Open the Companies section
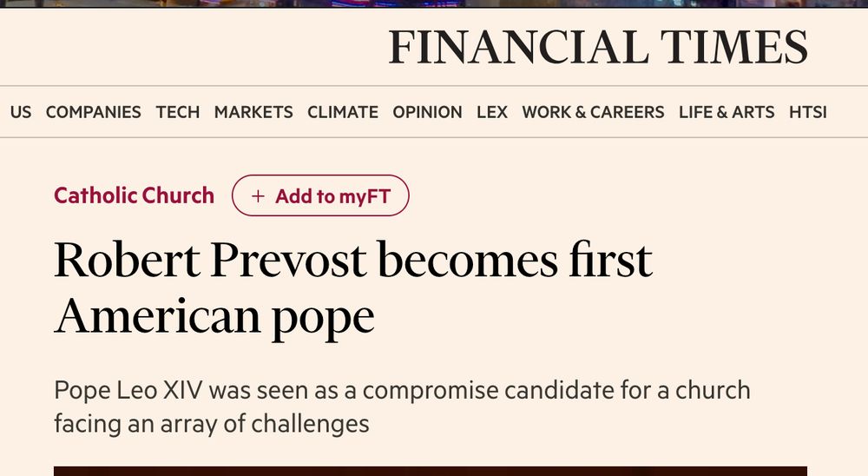This screenshot has width=868, height=476. tap(93, 112)
